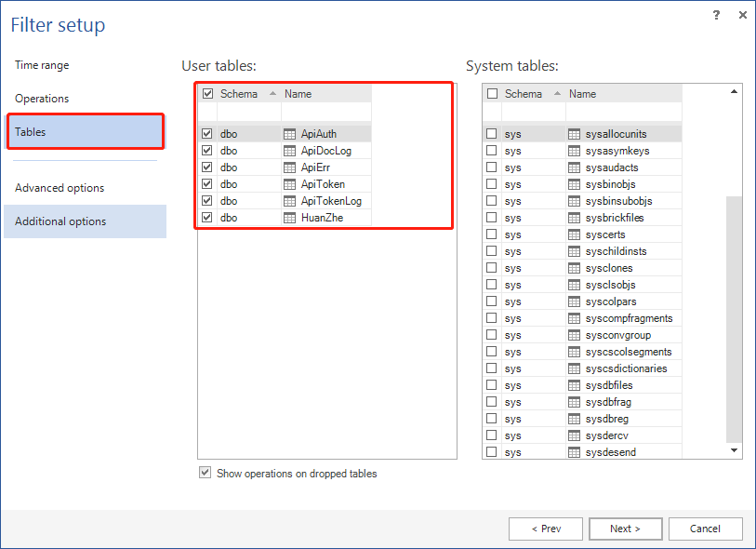Check the syscerts checkbox
The width and height of the screenshot is (756, 549).
[491, 234]
